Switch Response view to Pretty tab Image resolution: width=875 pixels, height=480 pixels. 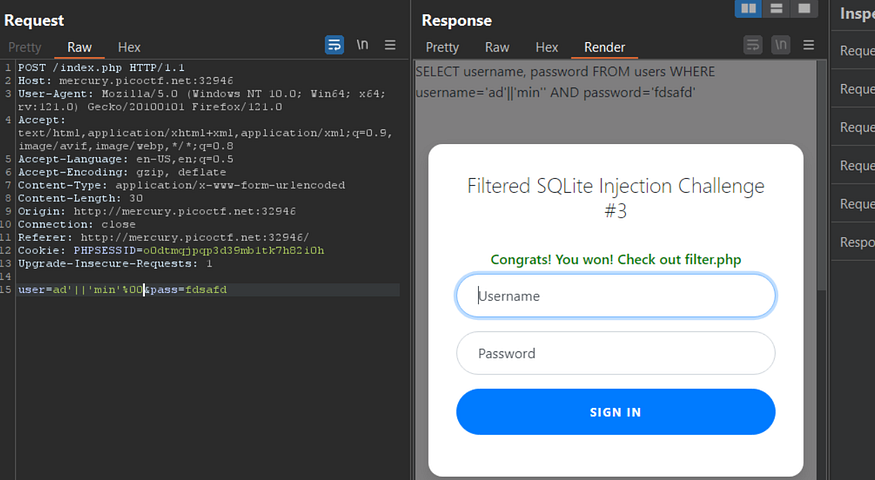[x=442, y=47]
